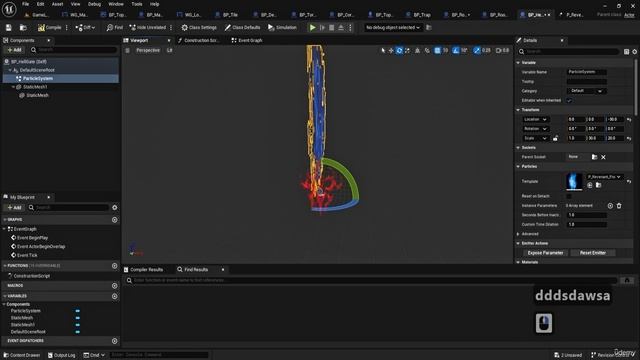Image resolution: width=640 pixels, height=360 pixels.
Task: Delete all Instance Parameters elements
Action: [619, 206]
